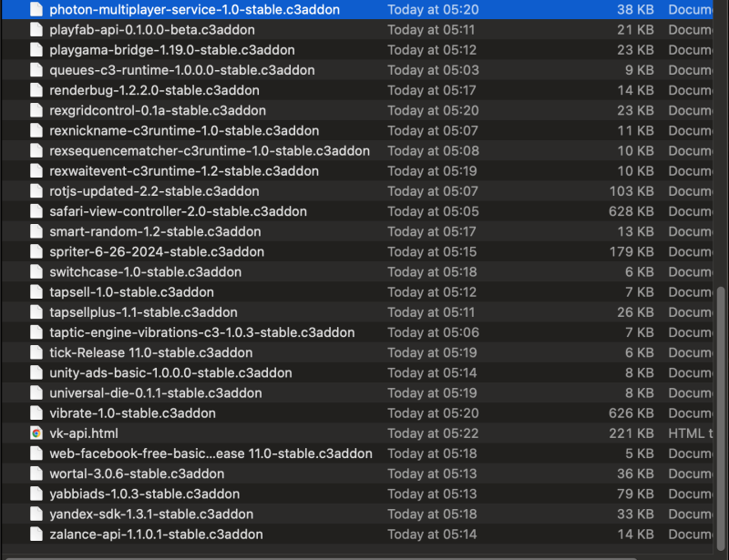Screen dimensions: 729x560
Task: Select file name smart-random-1.2-stable.c3addon
Action: point(155,231)
